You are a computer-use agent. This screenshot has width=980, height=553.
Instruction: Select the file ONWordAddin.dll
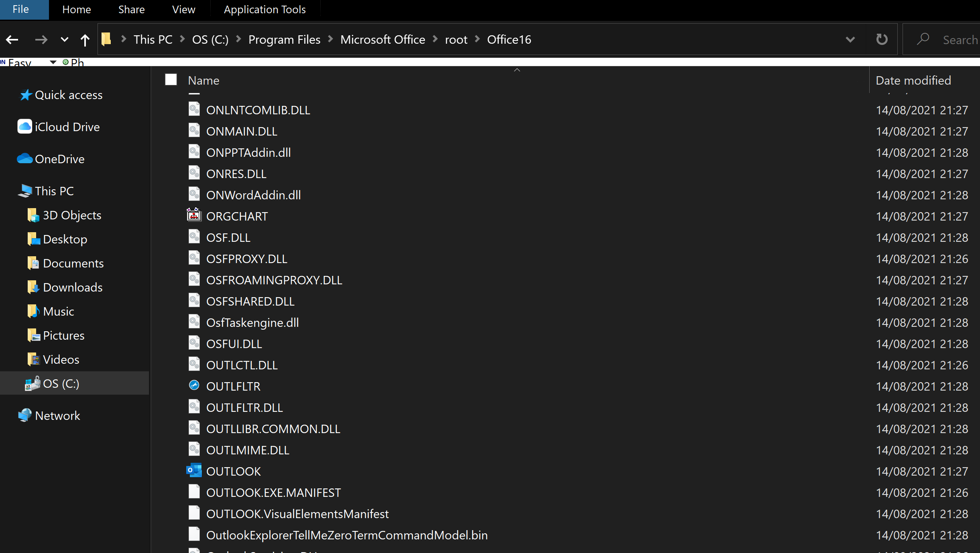click(x=253, y=195)
